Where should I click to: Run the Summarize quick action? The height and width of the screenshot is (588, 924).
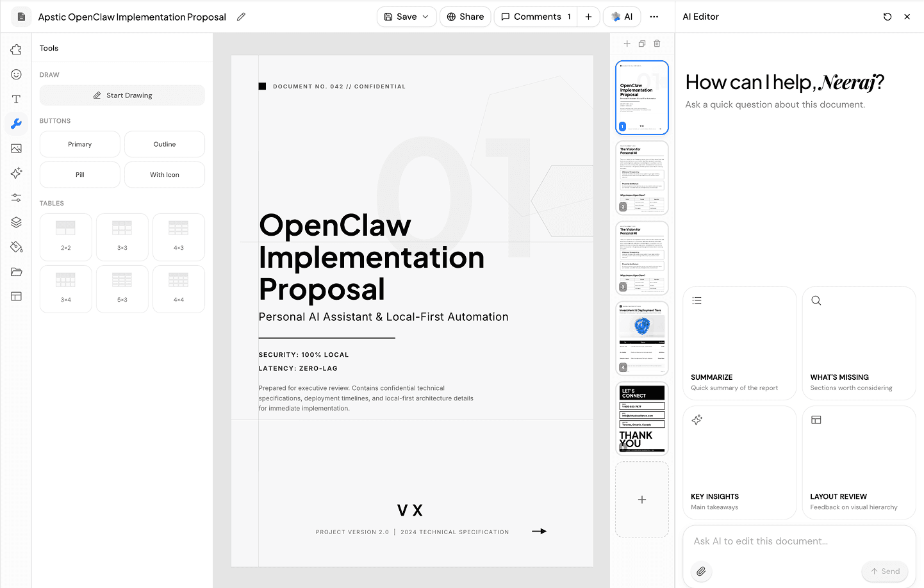pos(739,343)
